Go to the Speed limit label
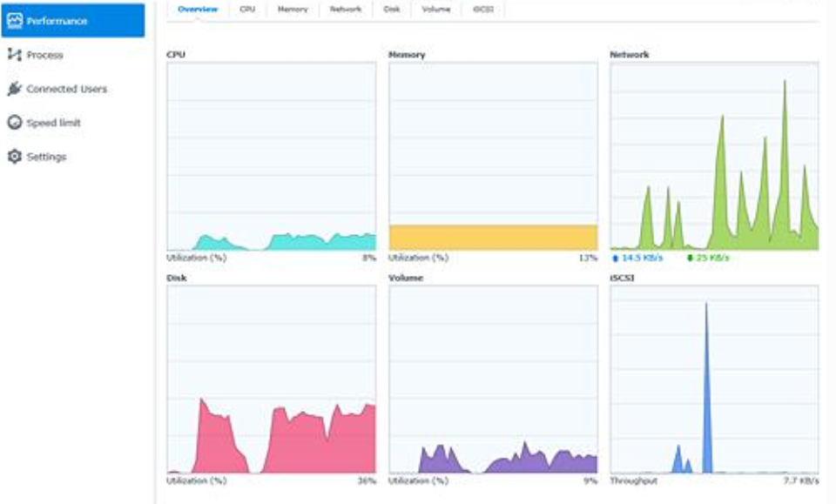Screen dimensions: 836x504 (x=53, y=123)
